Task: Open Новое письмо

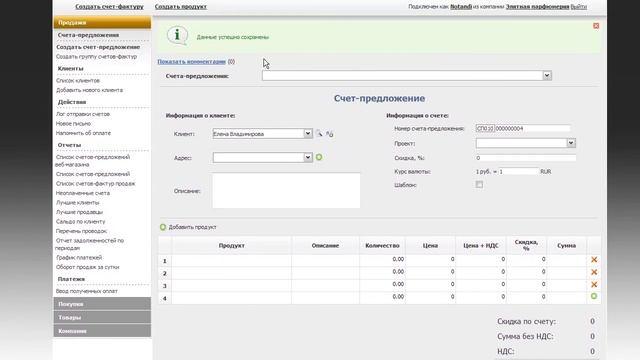Action: 73,123
